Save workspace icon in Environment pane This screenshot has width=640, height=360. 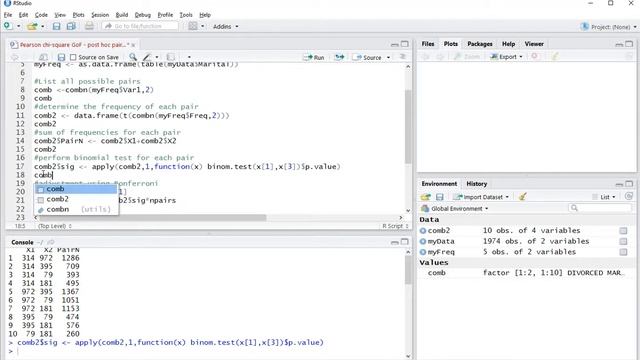coord(440,197)
